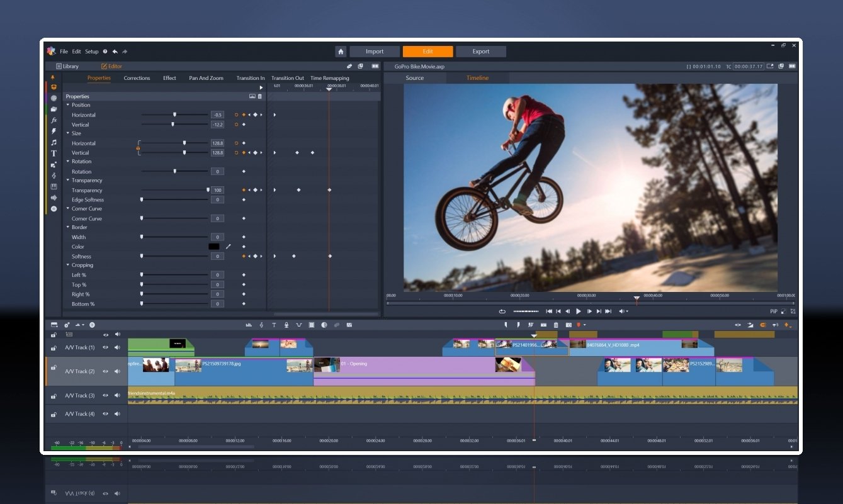Open the music note sound library icon

click(x=54, y=142)
